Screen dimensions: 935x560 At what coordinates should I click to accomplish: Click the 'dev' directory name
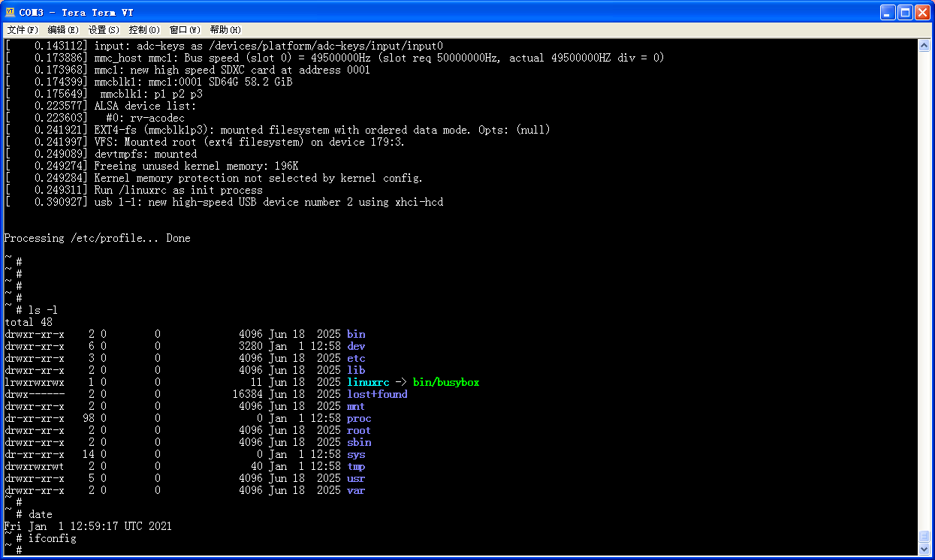(356, 346)
